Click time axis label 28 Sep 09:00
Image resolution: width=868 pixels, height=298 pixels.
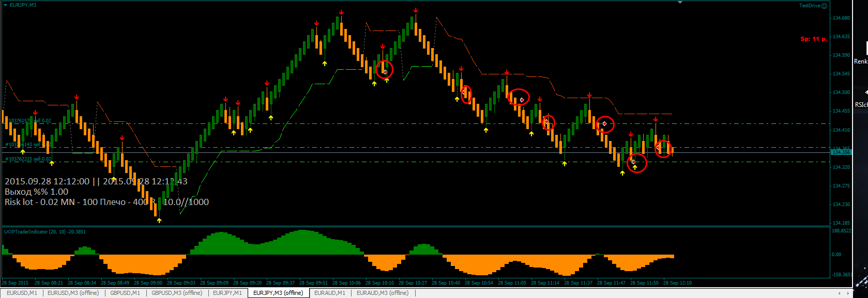[148, 283]
